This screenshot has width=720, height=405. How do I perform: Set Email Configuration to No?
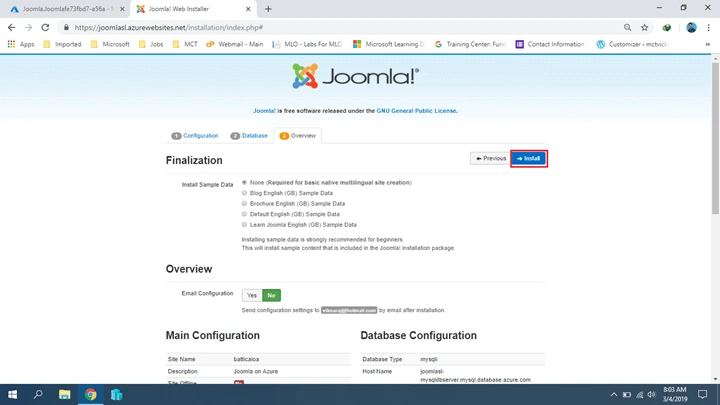pyautogui.click(x=271, y=295)
